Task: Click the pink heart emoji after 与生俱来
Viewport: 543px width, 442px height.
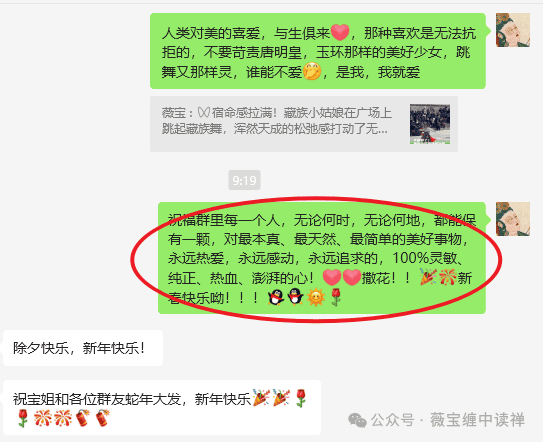Action: [x=340, y=33]
